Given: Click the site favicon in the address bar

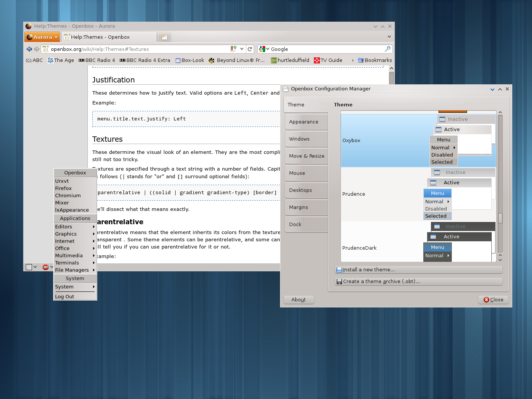Looking at the screenshot, I should coord(45,49).
